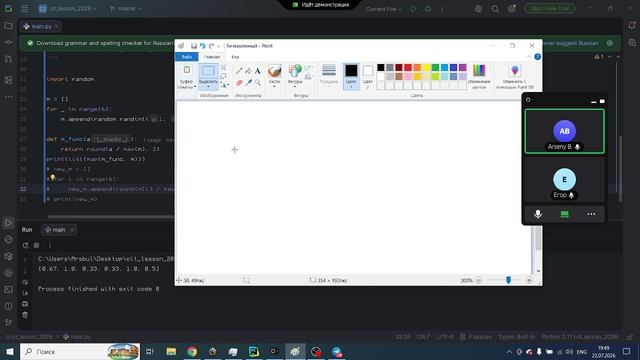This screenshot has height=360, width=640.
Task: Open master branch dropdown
Action: pos(126,9)
